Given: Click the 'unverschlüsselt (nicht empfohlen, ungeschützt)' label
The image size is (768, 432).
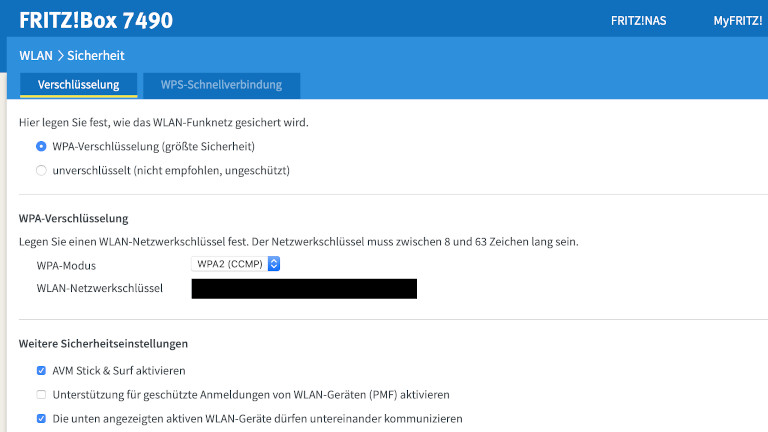Looking at the screenshot, I should [x=171, y=170].
